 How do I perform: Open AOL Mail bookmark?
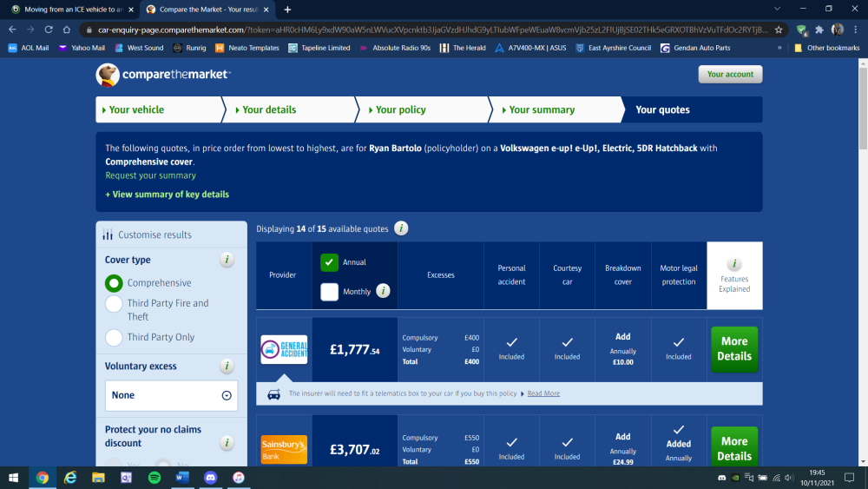point(29,48)
